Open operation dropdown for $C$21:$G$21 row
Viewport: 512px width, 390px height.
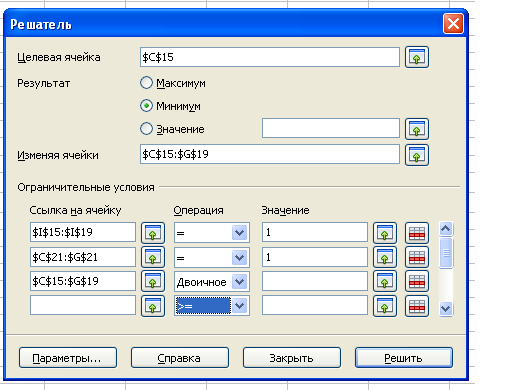pos(240,257)
